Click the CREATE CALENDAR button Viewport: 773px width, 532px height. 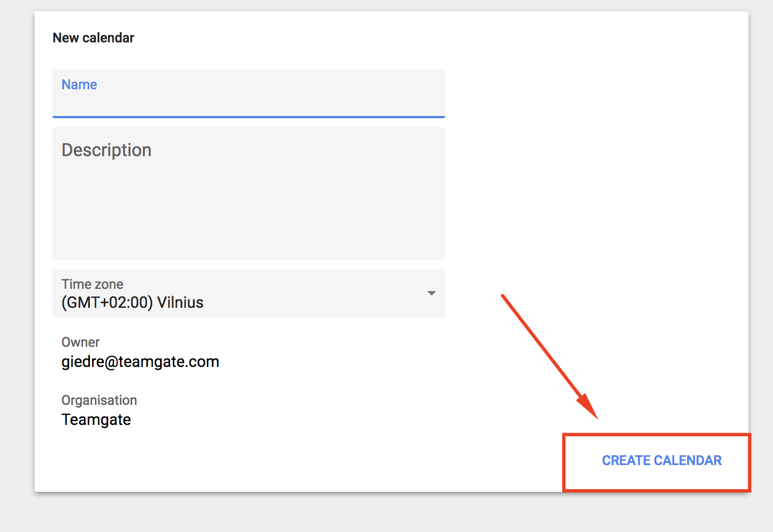point(661,461)
